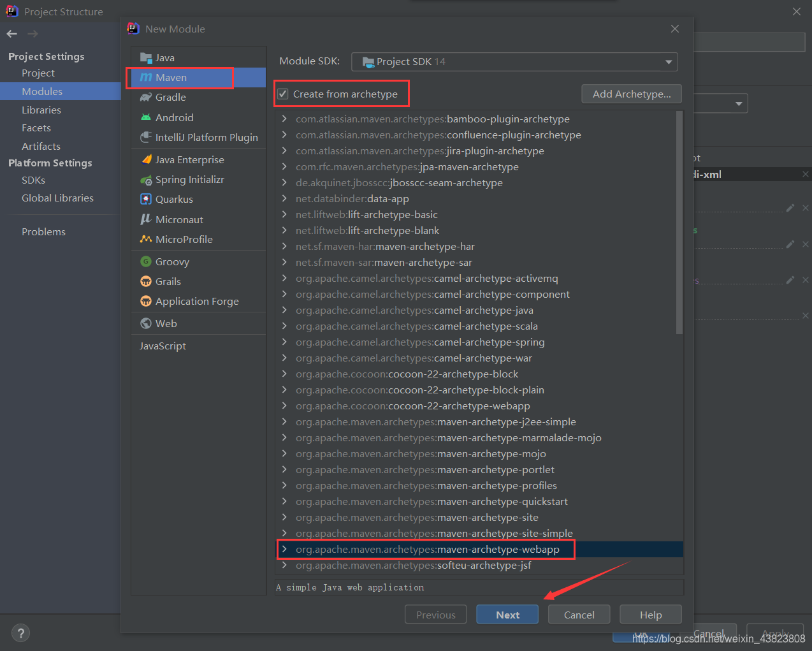Click the forward arrow in Project Structure

click(33, 34)
